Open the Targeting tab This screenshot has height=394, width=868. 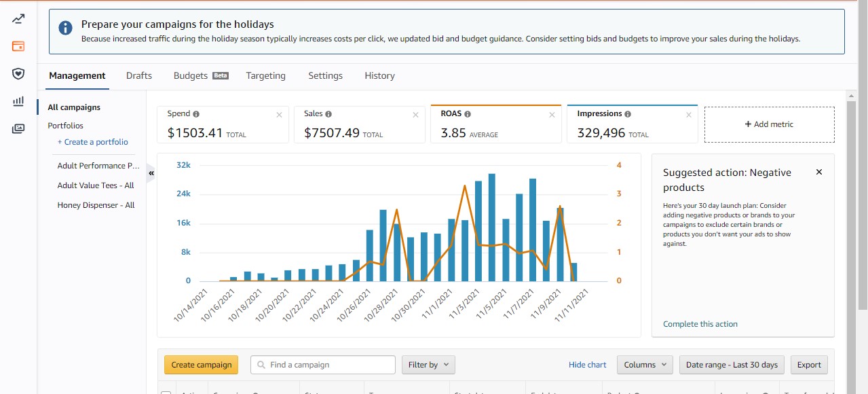266,75
